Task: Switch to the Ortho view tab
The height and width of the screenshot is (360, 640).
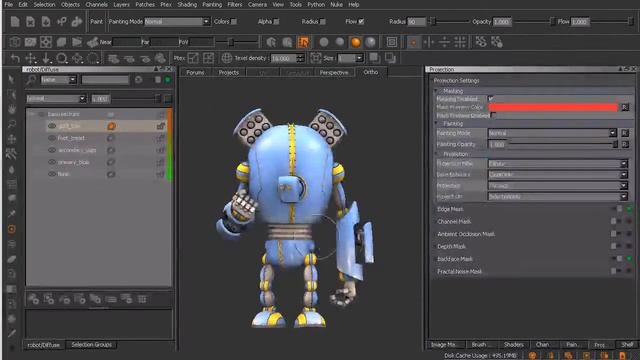Action: (x=371, y=72)
